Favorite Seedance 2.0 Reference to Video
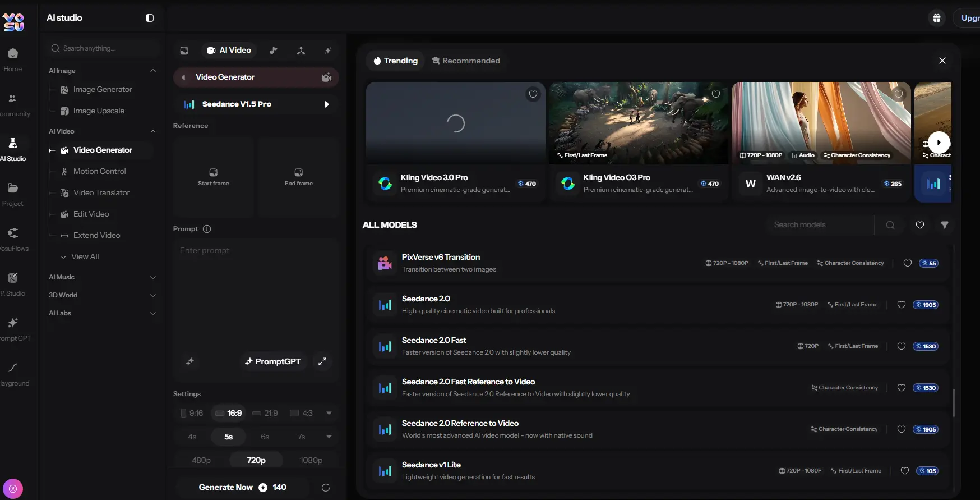This screenshot has height=500, width=980. [902, 429]
